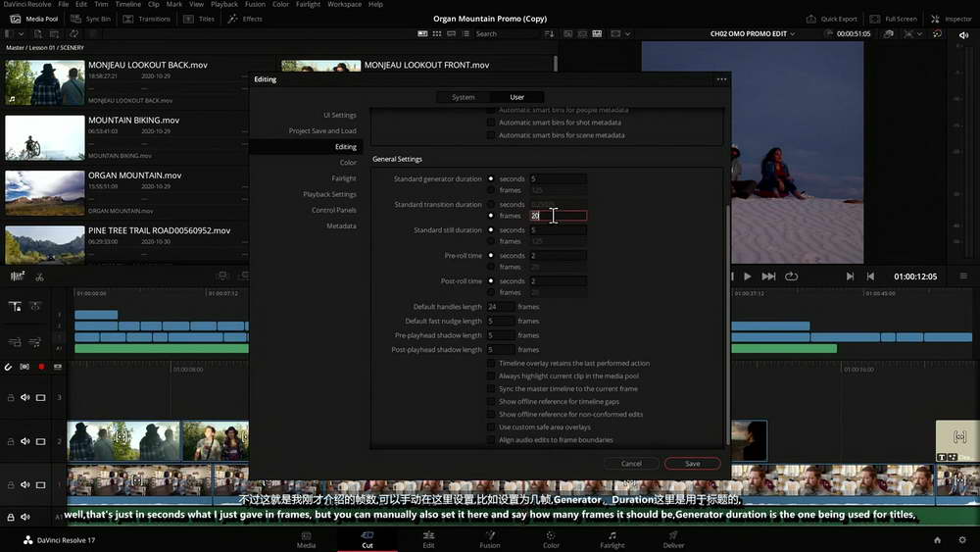This screenshot has height=552, width=980.
Task: Select MONJEAU LOOKOUT BACK.mov thumbnail
Action: pos(45,82)
